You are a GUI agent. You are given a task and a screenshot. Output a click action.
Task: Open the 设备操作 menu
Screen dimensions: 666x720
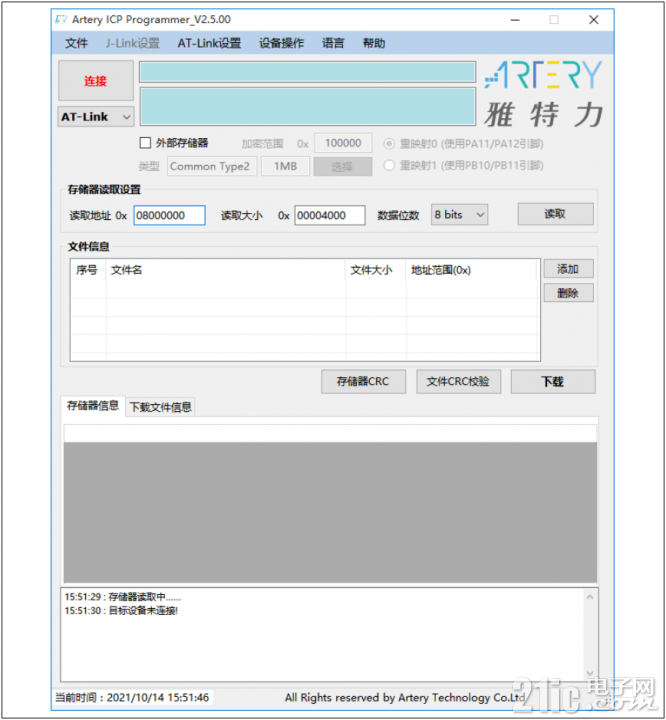click(281, 43)
